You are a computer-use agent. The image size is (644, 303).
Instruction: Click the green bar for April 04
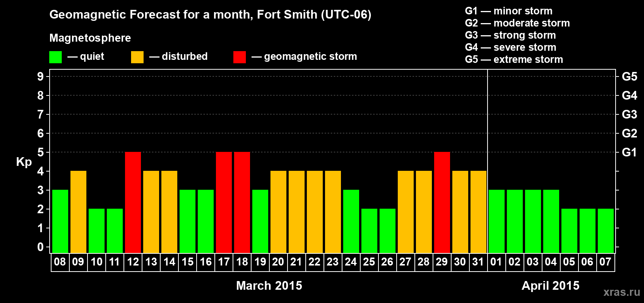click(x=551, y=221)
